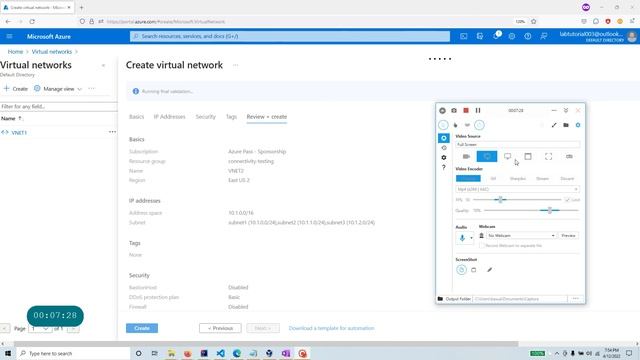Select the last video source icon
640x360 pixels.
(x=569, y=156)
